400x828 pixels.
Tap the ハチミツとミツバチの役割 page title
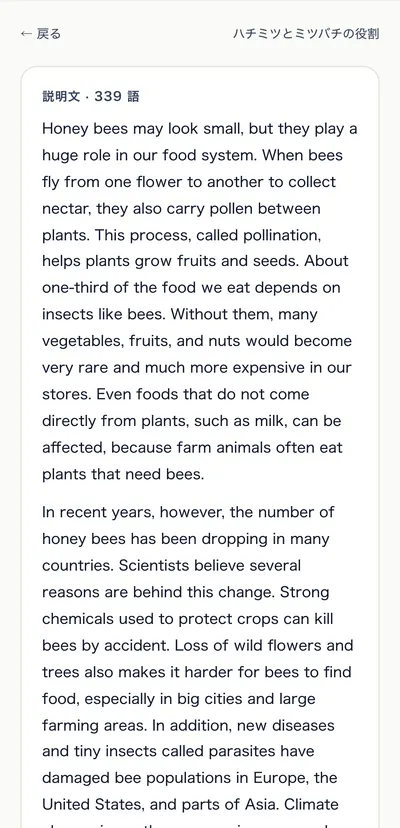306,34
